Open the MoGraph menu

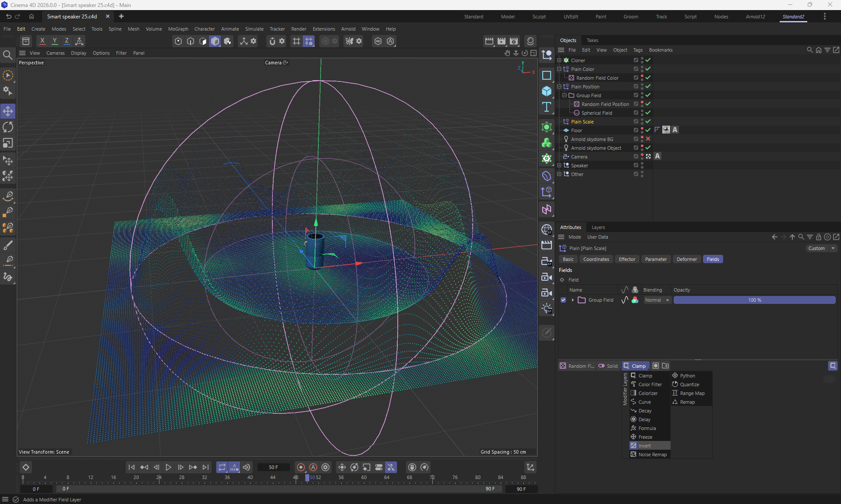tap(178, 29)
